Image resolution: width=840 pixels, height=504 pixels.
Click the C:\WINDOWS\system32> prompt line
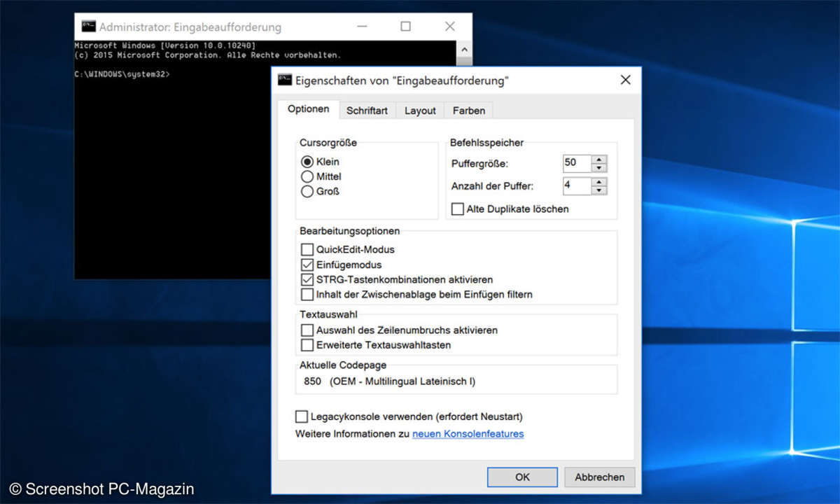click(x=122, y=73)
